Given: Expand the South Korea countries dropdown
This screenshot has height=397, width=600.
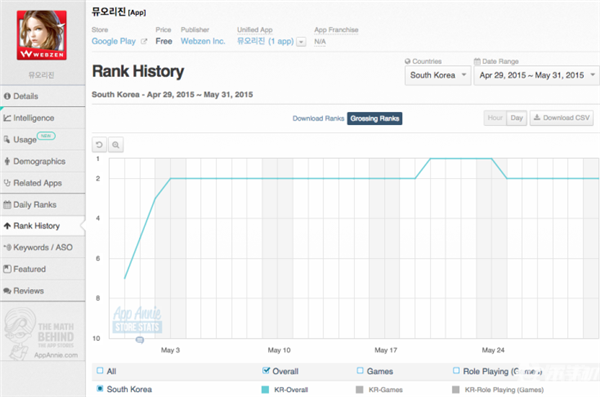Looking at the screenshot, I should [x=438, y=75].
